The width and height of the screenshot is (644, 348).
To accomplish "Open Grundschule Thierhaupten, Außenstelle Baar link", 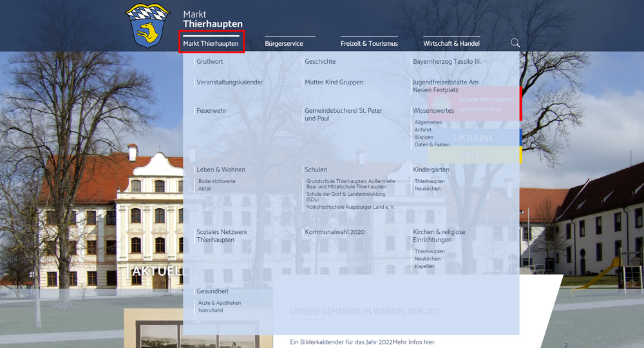I will [350, 183].
